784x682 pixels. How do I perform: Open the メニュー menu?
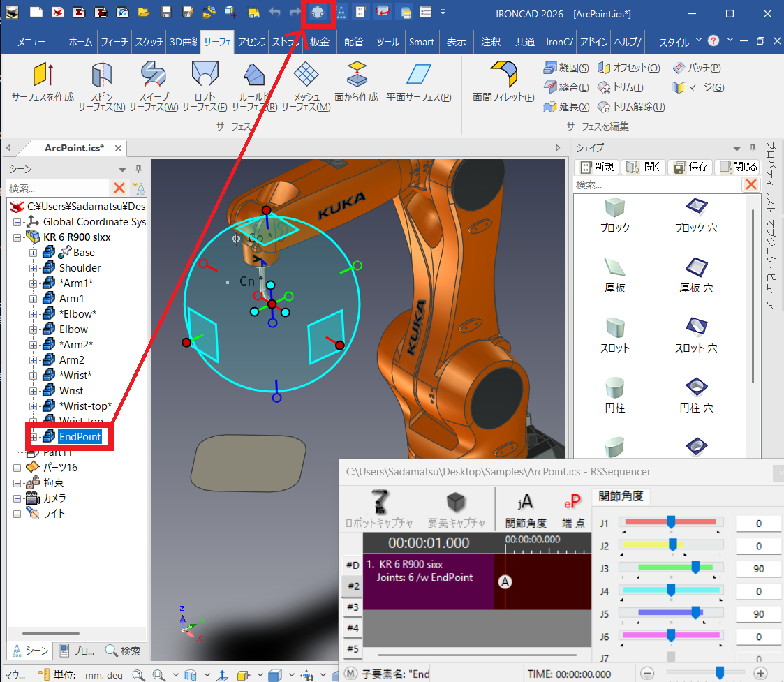point(31,42)
